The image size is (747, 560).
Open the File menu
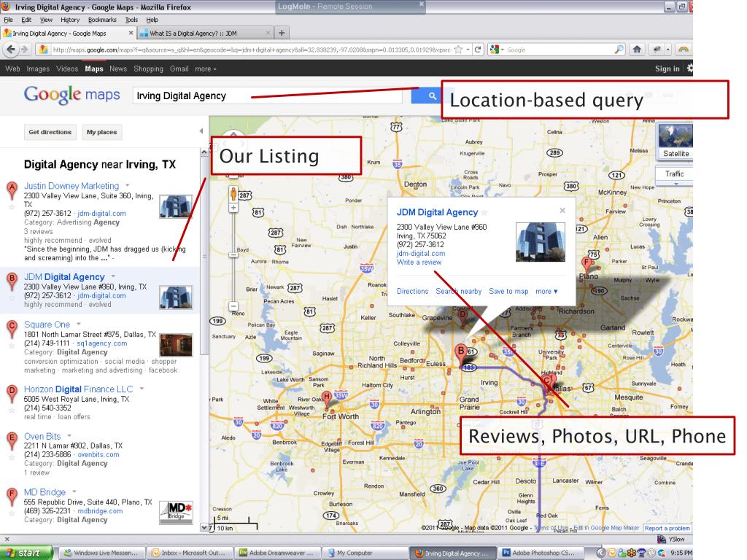tap(9, 20)
